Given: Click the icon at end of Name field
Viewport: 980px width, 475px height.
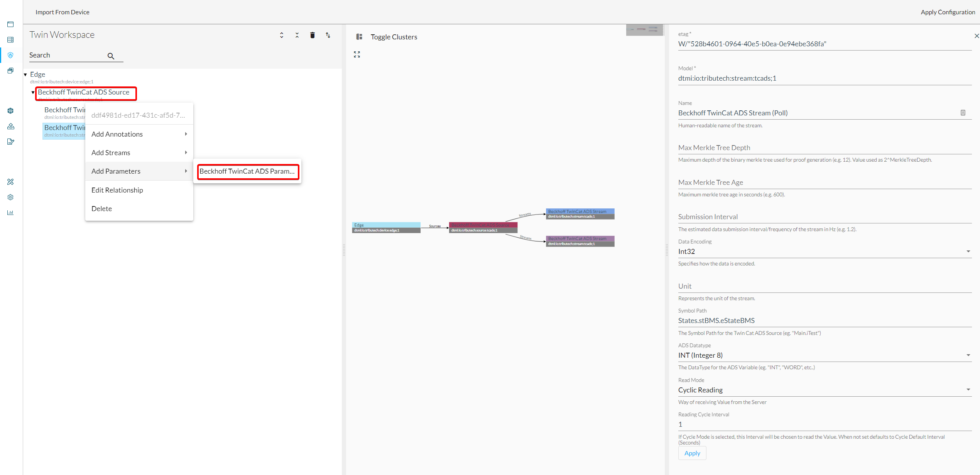Looking at the screenshot, I should pos(963,113).
